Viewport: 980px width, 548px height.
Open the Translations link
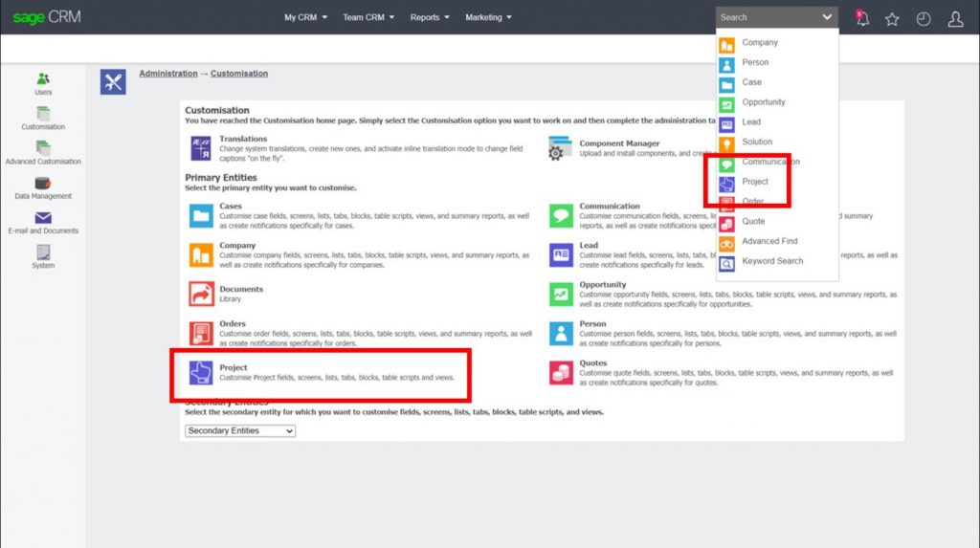[x=243, y=139]
